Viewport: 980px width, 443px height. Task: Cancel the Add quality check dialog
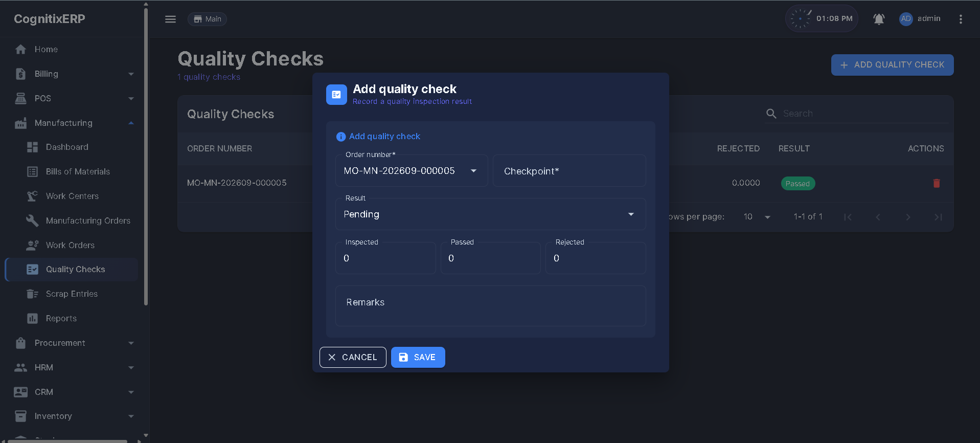point(353,357)
